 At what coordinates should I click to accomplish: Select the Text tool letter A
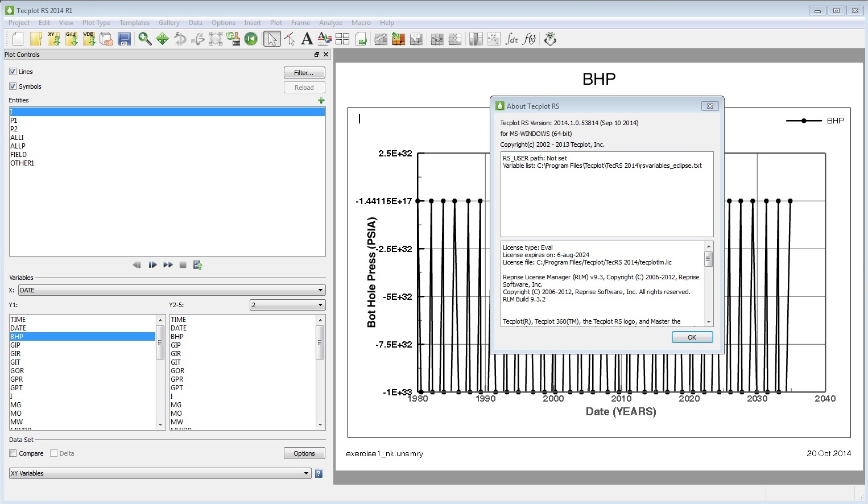click(x=307, y=39)
